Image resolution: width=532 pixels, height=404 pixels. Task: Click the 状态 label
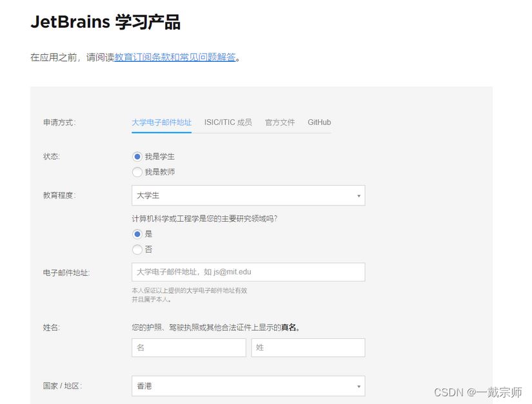point(51,157)
